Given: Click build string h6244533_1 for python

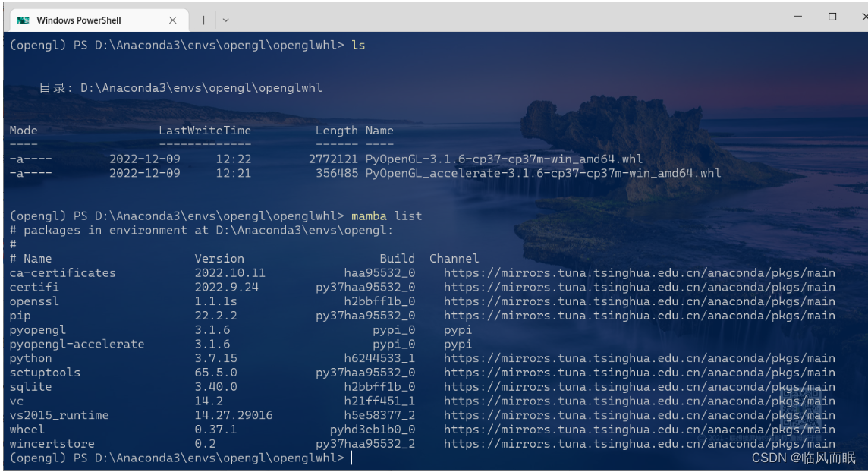Looking at the screenshot, I should [379, 359].
